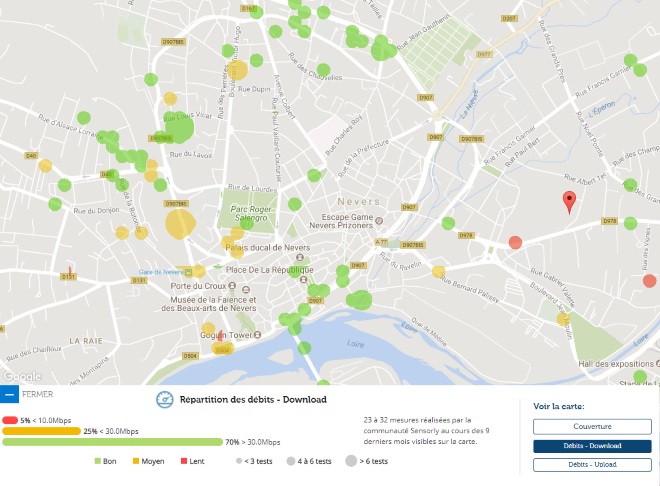Switch to Débits - Upload map
The width and height of the screenshot is (660, 486).
(x=591, y=464)
